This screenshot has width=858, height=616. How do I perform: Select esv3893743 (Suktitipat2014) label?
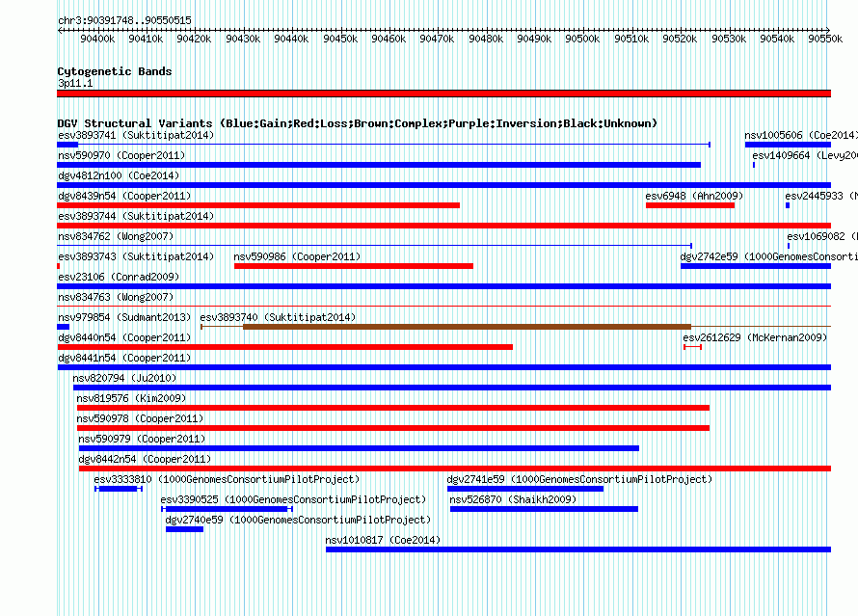pos(136,256)
